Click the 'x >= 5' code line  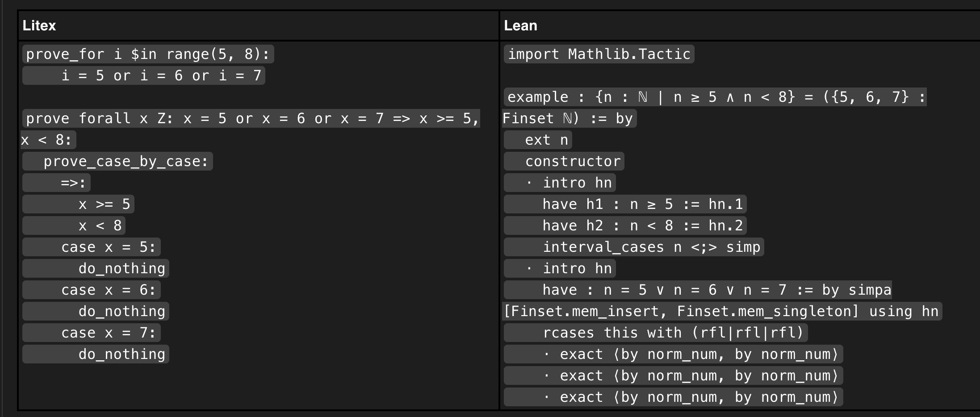coord(104,204)
